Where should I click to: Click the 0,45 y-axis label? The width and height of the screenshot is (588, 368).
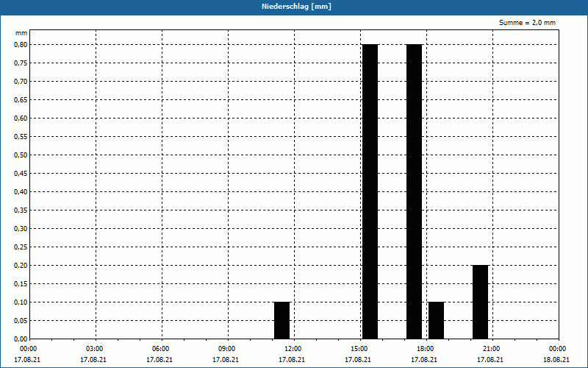point(21,174)
